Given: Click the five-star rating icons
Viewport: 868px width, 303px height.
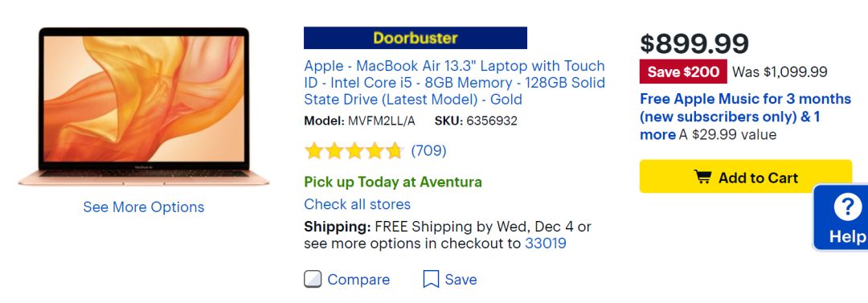Looking at the screenshot, I should tap(354, 150).
